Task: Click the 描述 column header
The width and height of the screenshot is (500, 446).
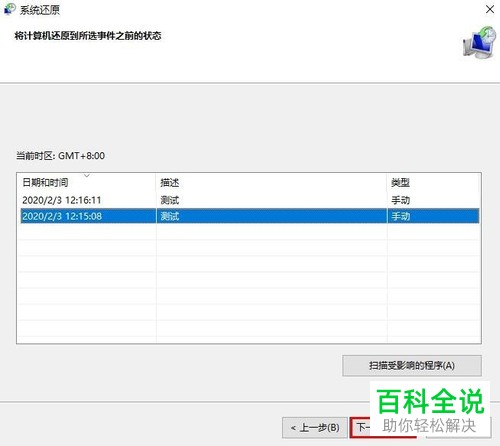Action: (x=271, y=182)
